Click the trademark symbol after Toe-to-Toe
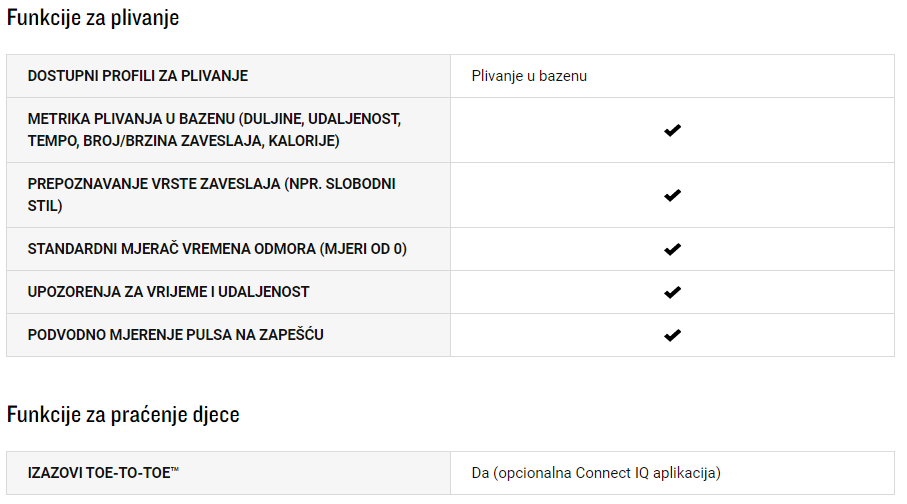The height and width of the screenshot is (504, 907). [x=175, y=469]
